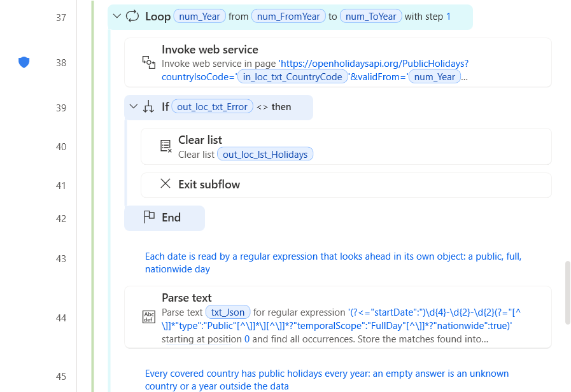Click the Exit subflow X icon
Screen dimensions: 571x392
tap(166, 183)
